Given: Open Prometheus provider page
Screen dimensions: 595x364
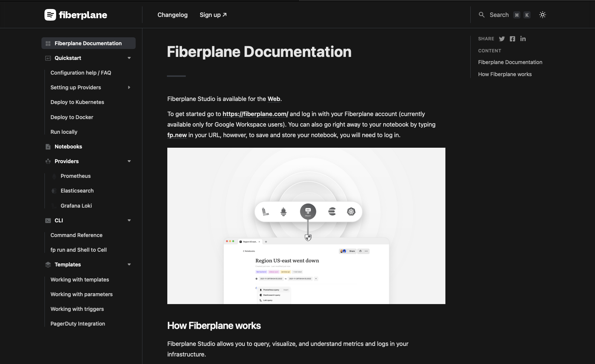Looking at the screenshot, I should [x=75, y=176].
